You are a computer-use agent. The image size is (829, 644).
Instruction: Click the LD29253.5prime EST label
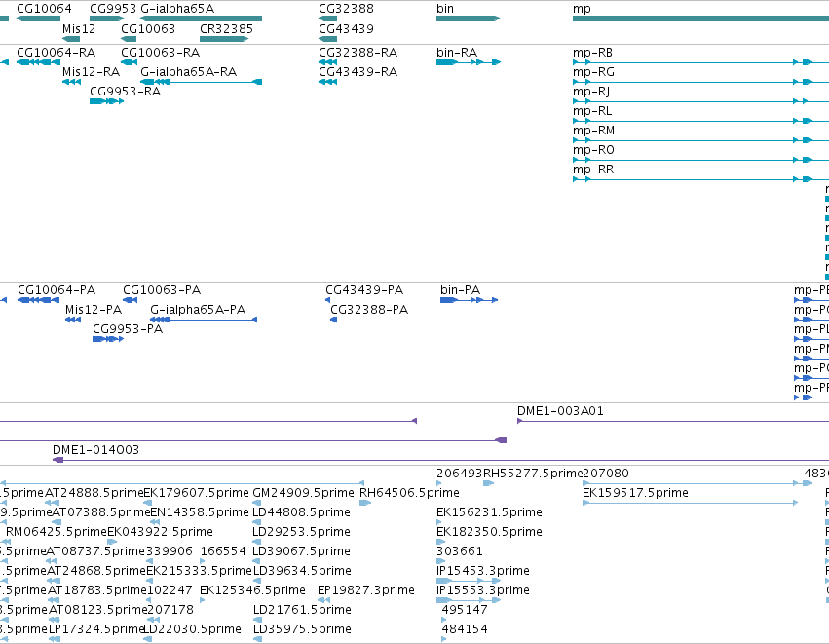pos(301,532)
